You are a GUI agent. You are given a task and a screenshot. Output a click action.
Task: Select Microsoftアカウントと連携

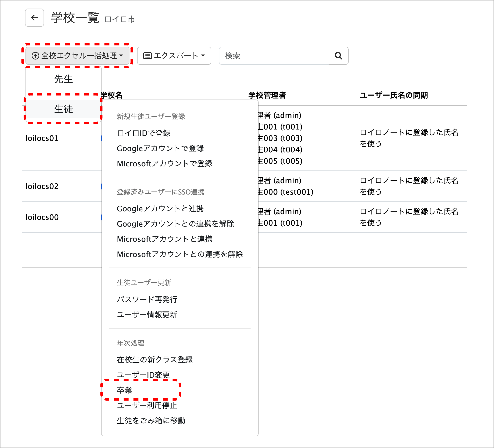coord(164,239)
